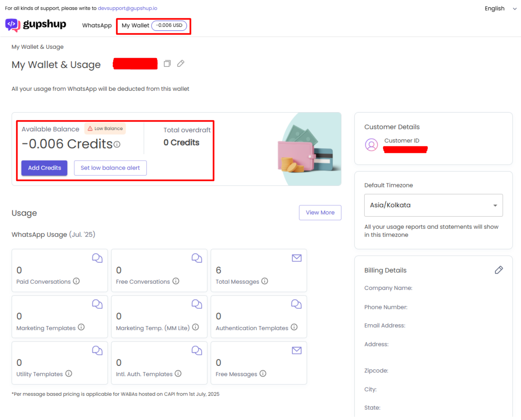
Task: Click the Phone Number field label
Action: 386,307
